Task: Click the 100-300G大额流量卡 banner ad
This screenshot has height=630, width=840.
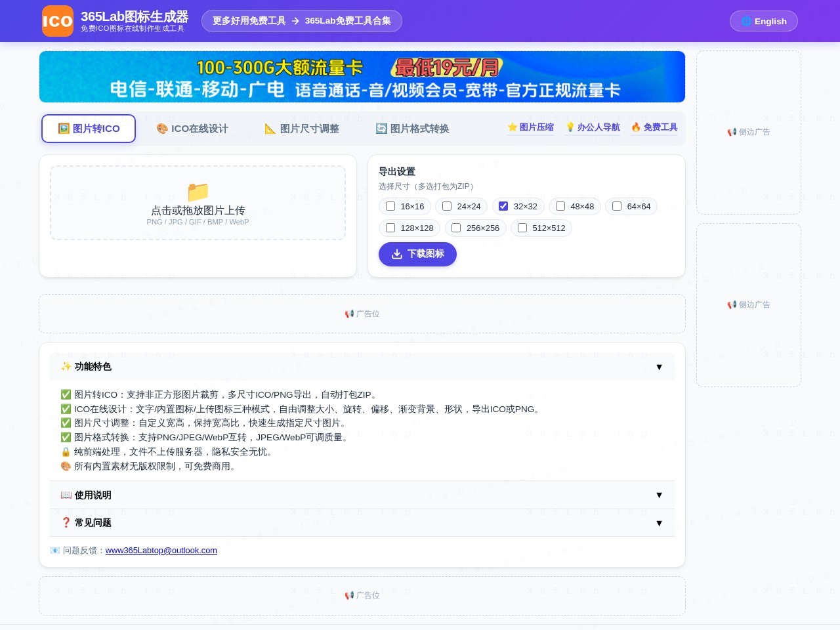Action: pos(362,77)
